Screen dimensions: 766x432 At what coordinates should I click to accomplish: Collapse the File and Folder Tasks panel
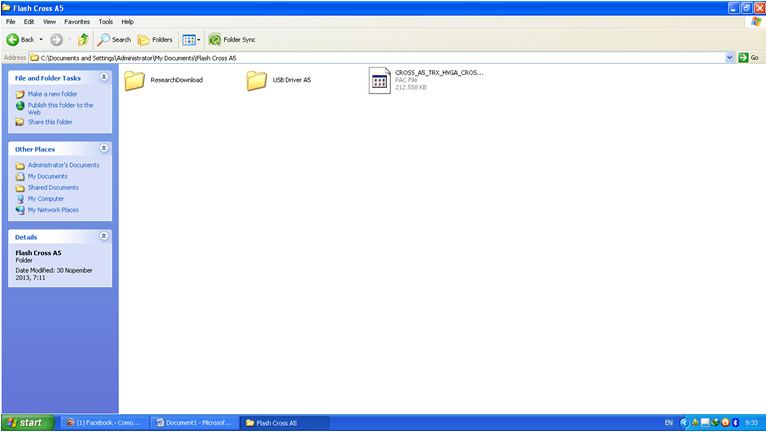(x=104, y=77)
